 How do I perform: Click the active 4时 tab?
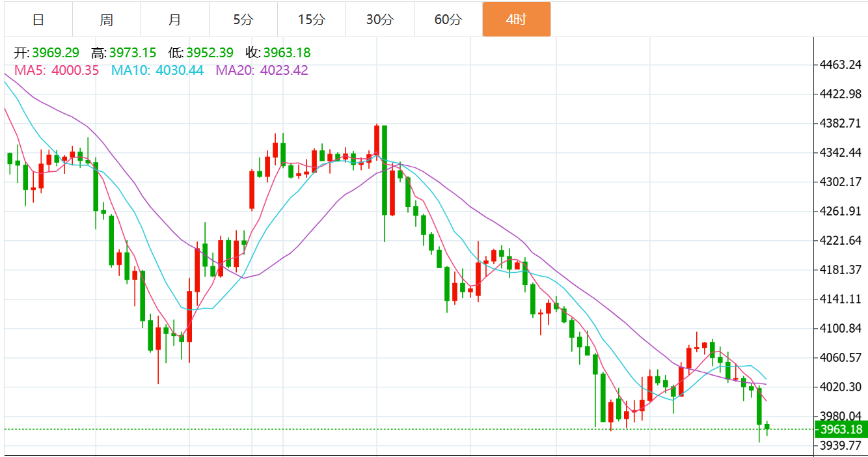coord(517,20)
